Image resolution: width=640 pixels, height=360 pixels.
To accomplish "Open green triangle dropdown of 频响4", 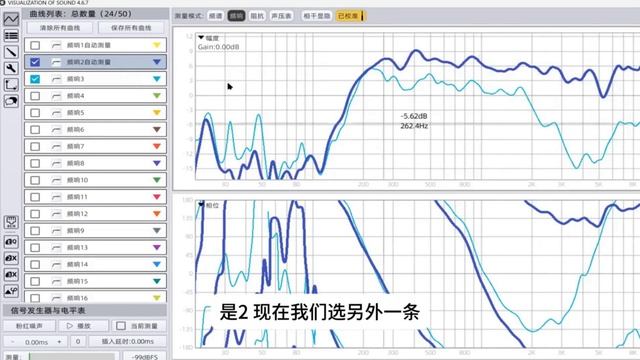I will pyautogui.click(x=157, y=96).
